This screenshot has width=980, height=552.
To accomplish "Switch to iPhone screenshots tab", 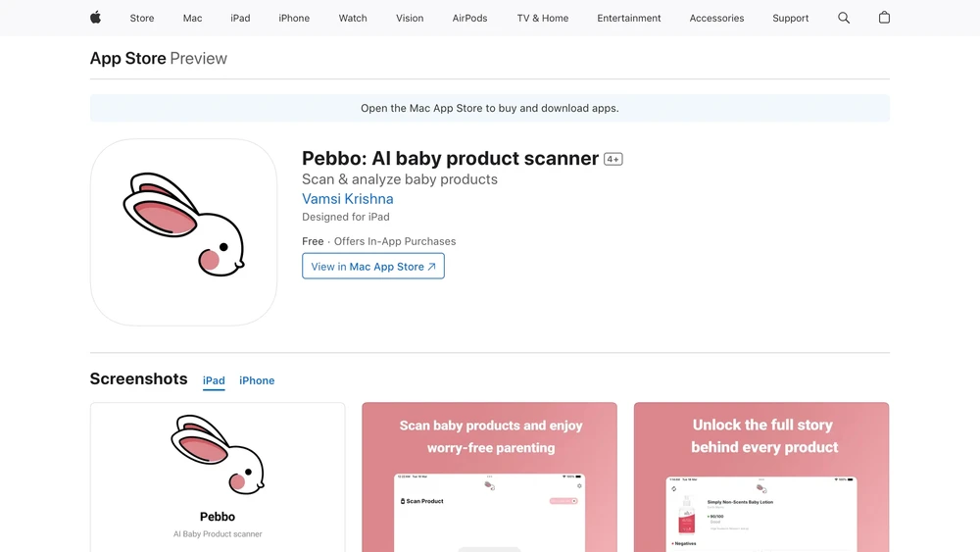I will pos(257,380).
